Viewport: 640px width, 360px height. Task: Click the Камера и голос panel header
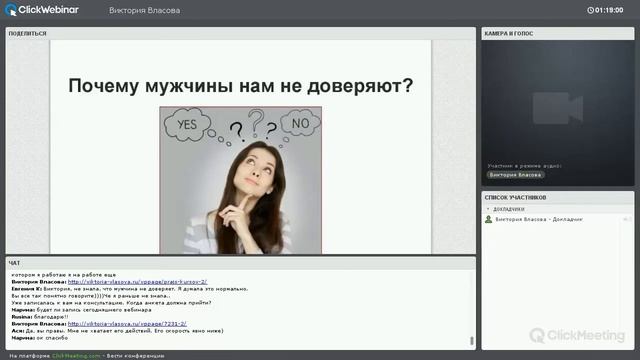[558, 33]
